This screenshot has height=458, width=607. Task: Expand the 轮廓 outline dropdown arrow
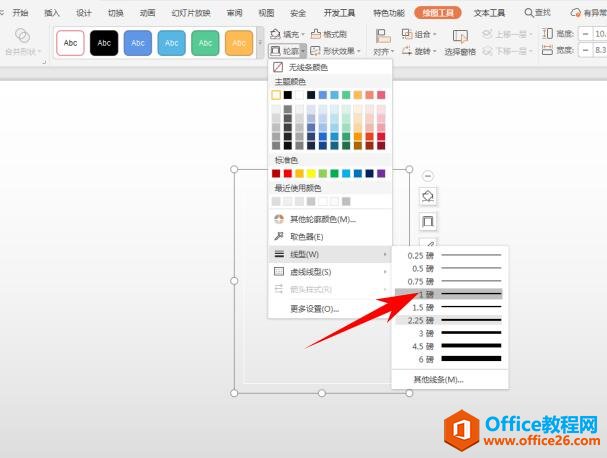303,51
